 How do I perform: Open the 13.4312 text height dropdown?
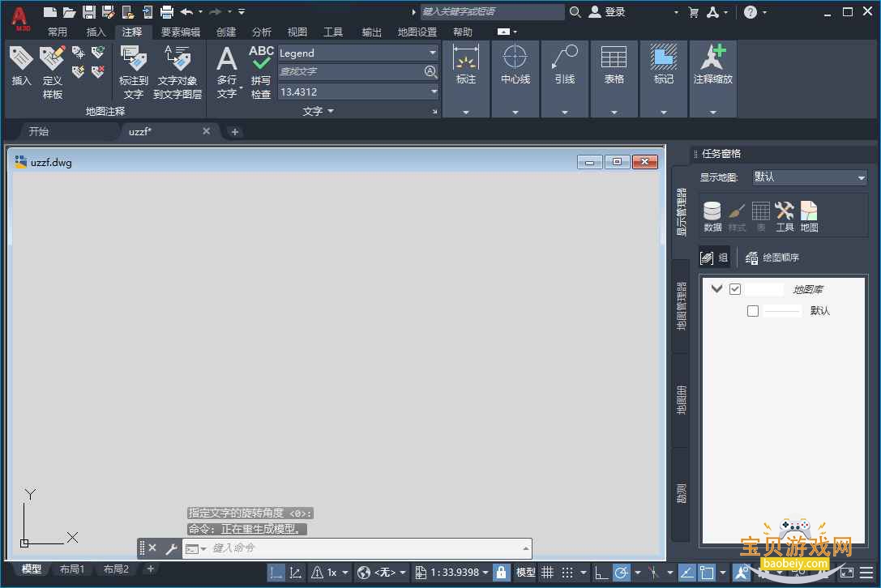(434, 92)
